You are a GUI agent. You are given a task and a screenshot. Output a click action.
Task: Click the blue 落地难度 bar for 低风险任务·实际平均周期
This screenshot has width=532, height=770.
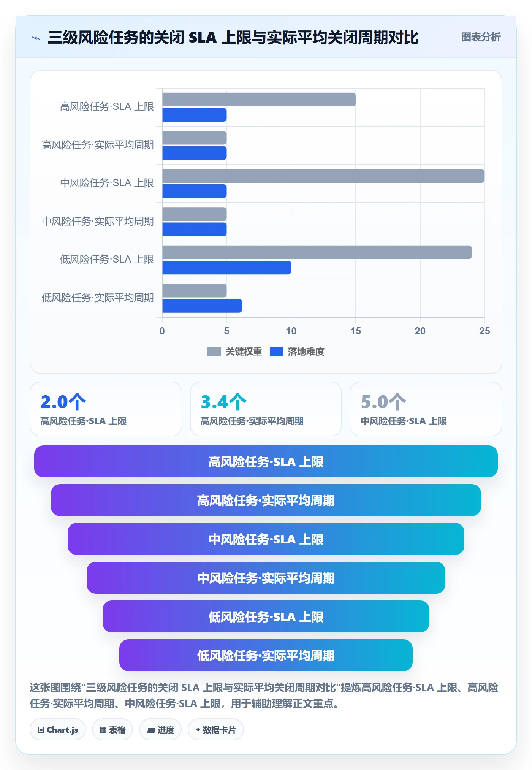coord(202,306)
